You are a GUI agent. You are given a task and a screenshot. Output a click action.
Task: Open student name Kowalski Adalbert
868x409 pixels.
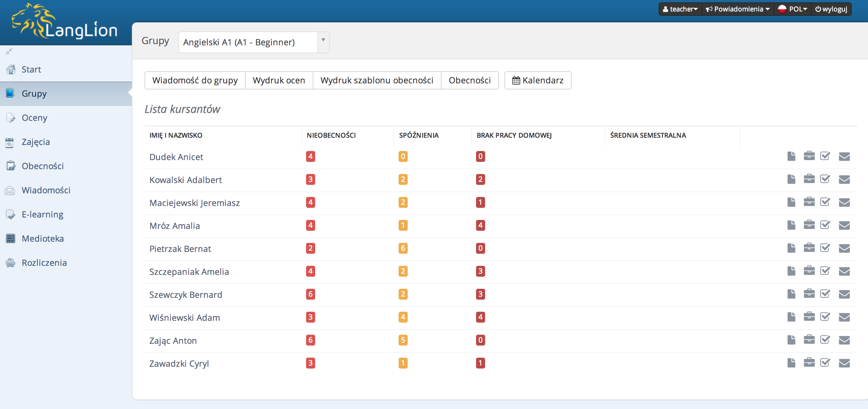pyautogui.click(x=185, y=180)
